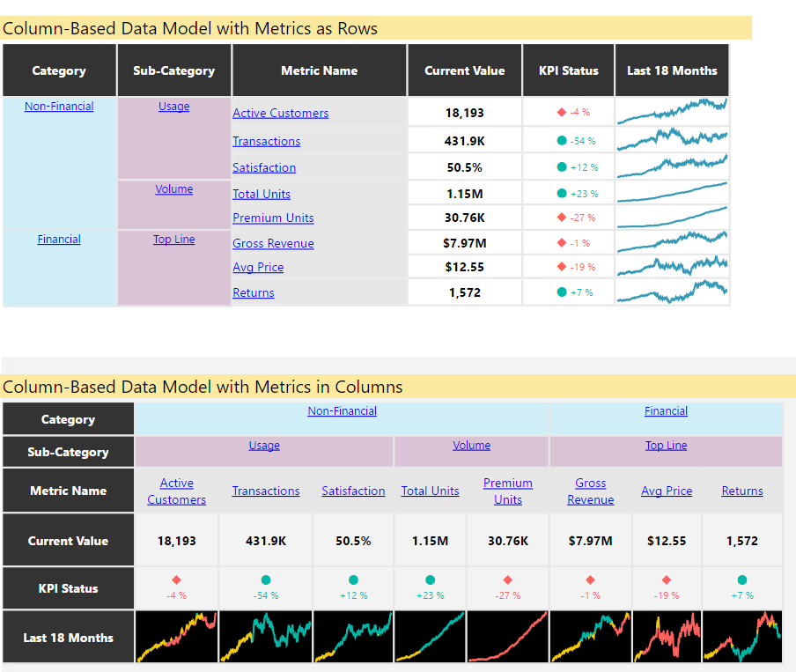796x672 pixels.
Task: Click red diamond KPI icon in Active Customers row
Action: (x=561, y=113)
